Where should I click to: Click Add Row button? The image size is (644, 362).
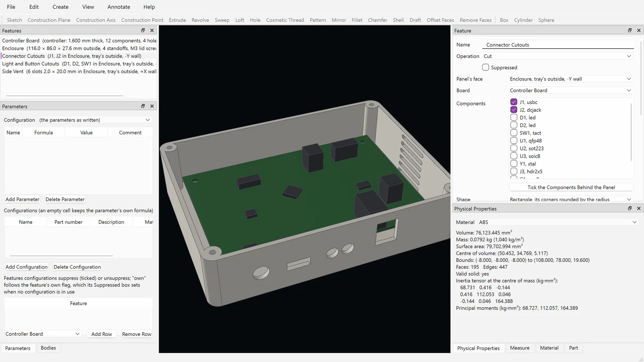(101, 334)
